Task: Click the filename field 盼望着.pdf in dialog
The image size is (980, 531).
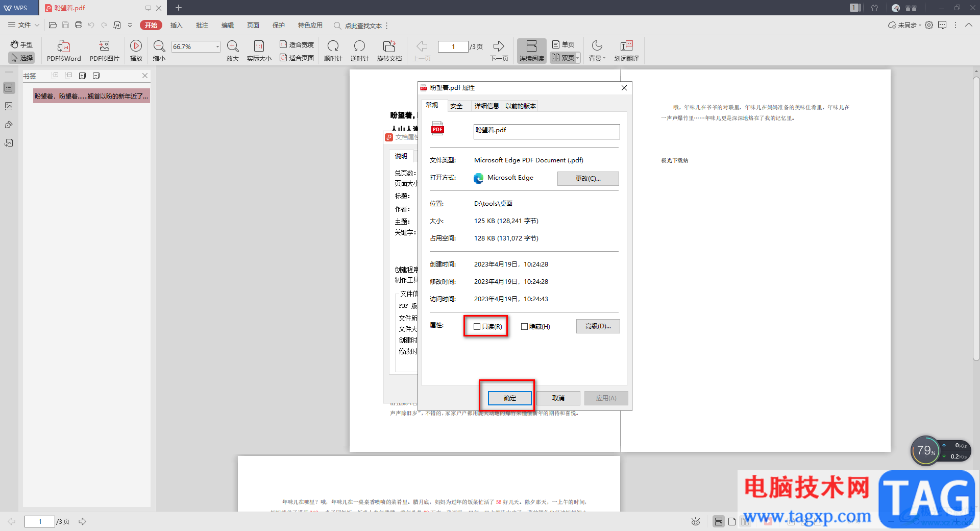Action: 547,131
